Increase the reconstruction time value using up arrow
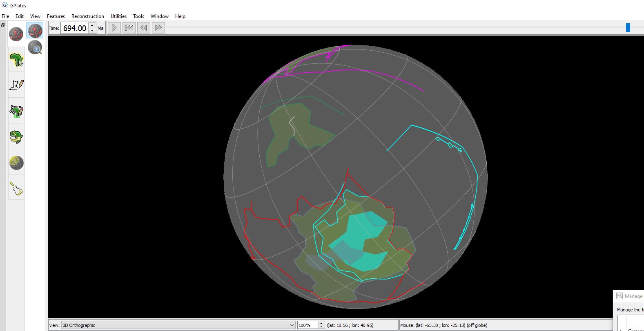Viewport: 644px width, 331px height. [x=92, y=26]
